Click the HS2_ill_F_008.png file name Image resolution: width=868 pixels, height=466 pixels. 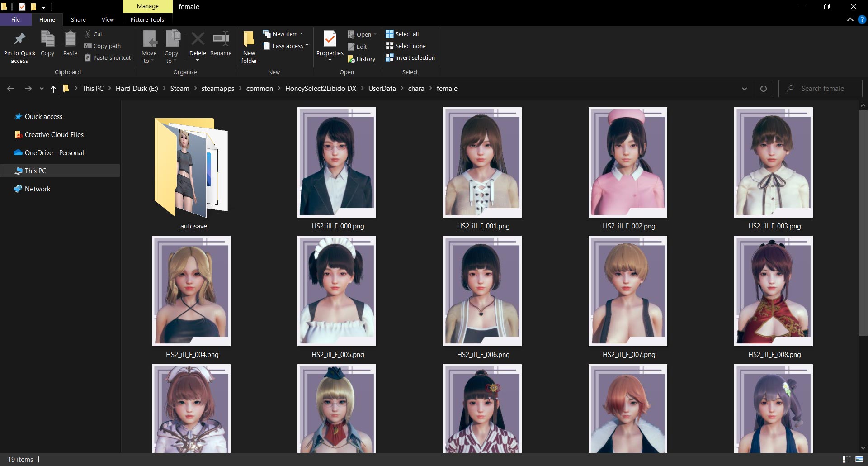point(774,355)
